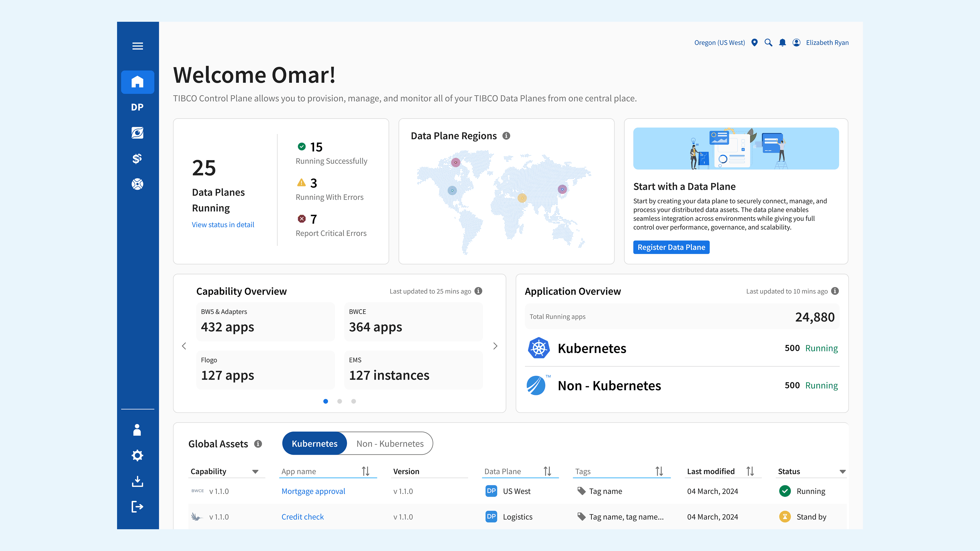The image size is (980, 551).
Task: Select the DP (Data Planes) sidebar icon
Action: 137,107
